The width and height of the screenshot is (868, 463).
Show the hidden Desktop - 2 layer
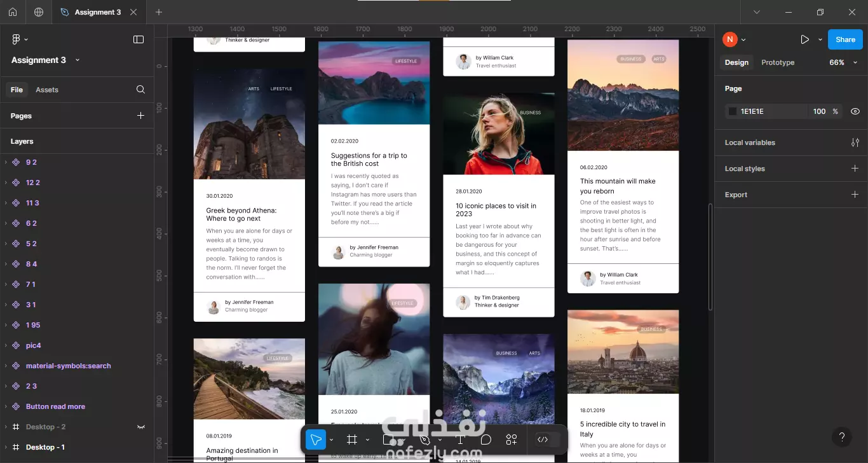pos(141,427)
